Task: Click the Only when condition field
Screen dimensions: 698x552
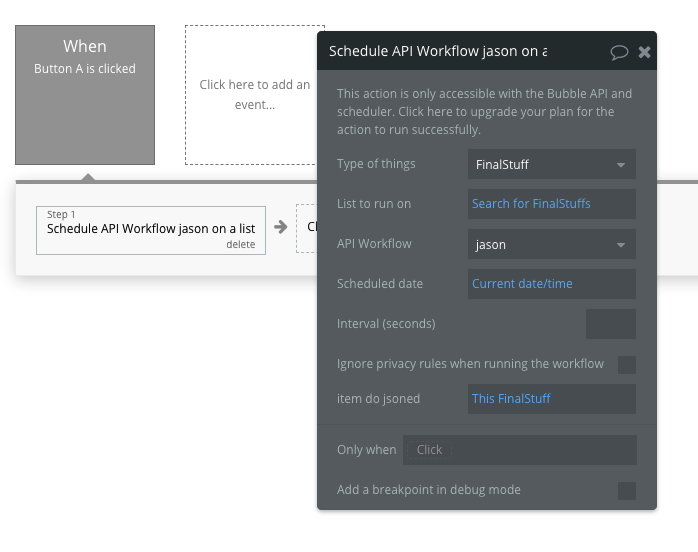Action: pos(520,450)
